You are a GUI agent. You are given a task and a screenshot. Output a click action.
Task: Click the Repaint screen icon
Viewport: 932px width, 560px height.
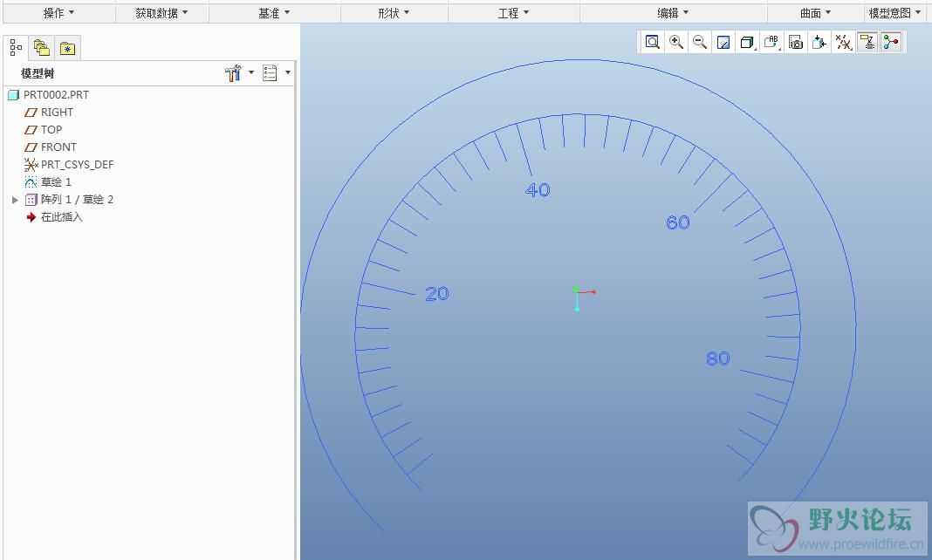pos(723,42)
